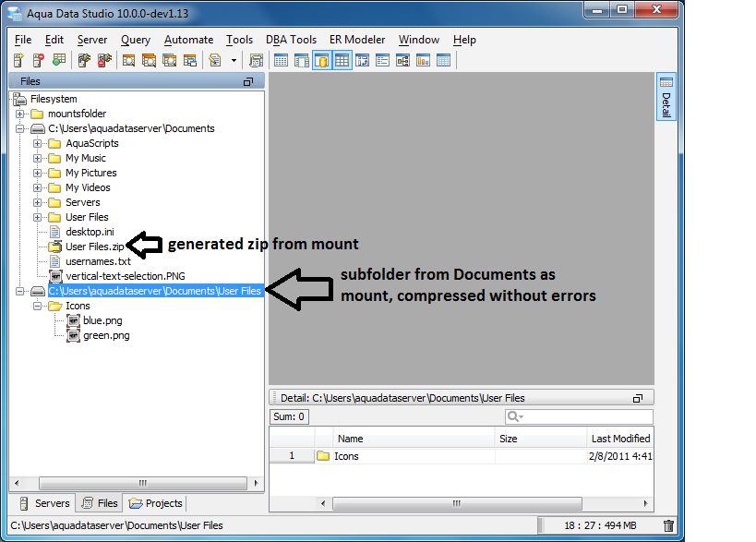Viewport: 756px width, 542px height.
Task: Click the blue-framed query magnifier icon
Action: pos(169,60)
